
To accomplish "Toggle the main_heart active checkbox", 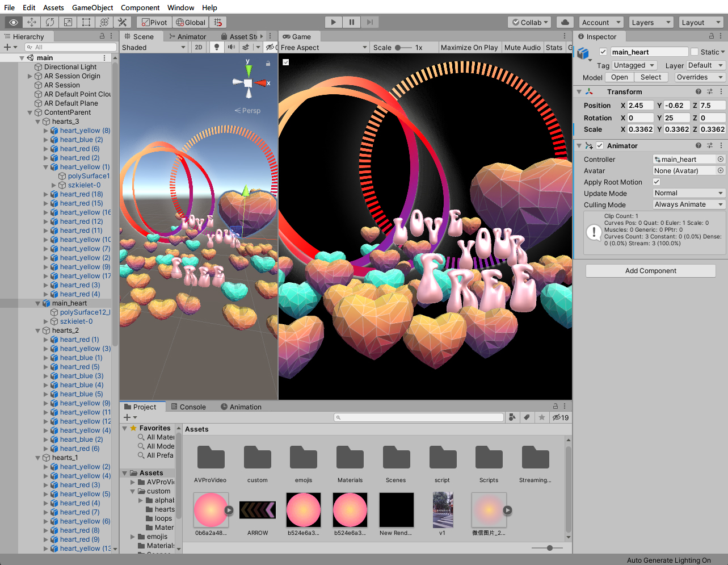I will point(603,52).
